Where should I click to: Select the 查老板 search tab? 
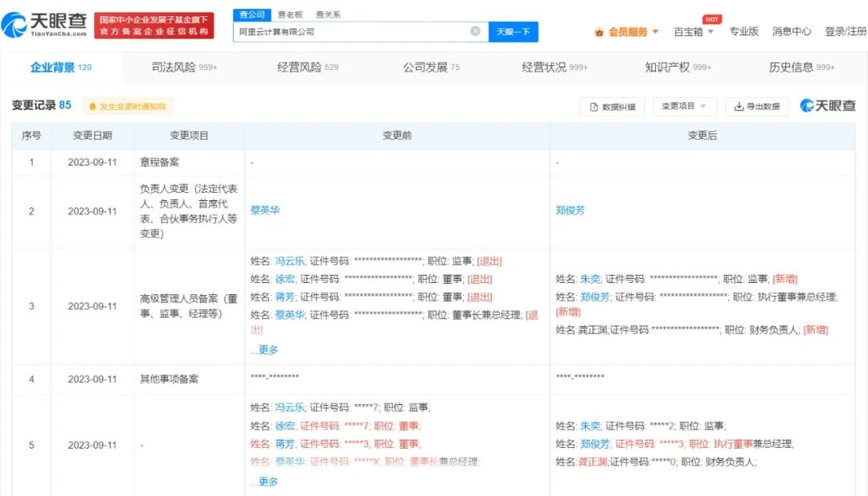pyautogui.click(x=290, y=14)
